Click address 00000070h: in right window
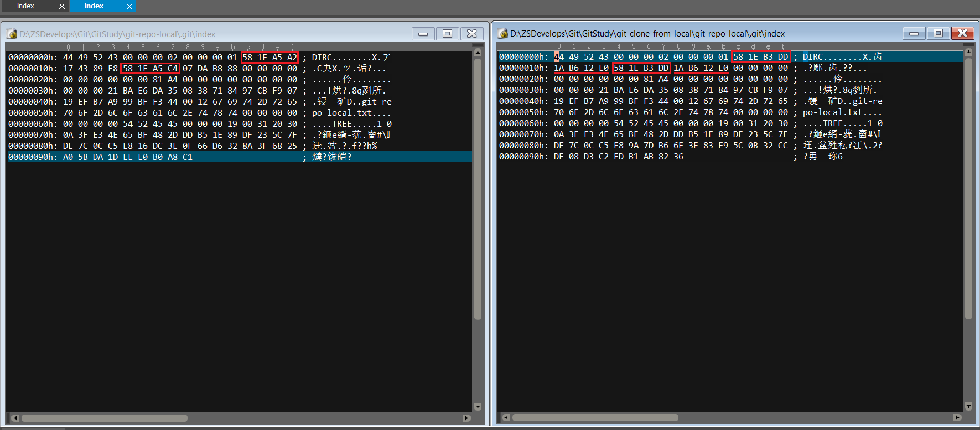The image size is (980, 430). pos(524,134)
